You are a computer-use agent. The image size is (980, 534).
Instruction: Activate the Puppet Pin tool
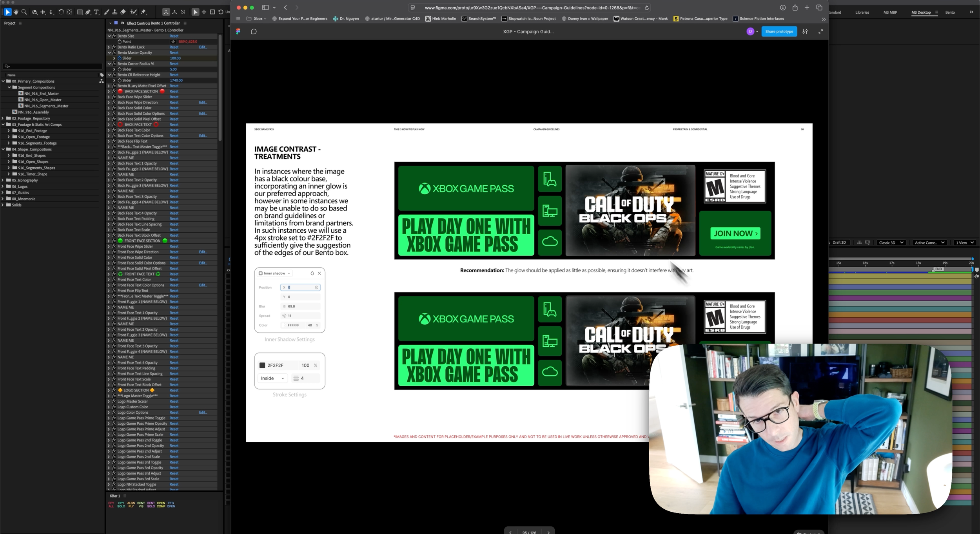click(x=143, y=12)
